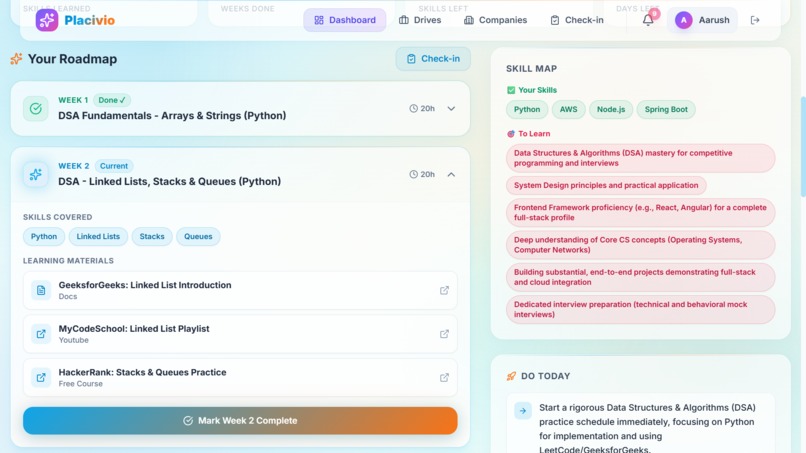806x453 pixels.
Task: Click the Python chip in Your Skills
Action: 527,110
